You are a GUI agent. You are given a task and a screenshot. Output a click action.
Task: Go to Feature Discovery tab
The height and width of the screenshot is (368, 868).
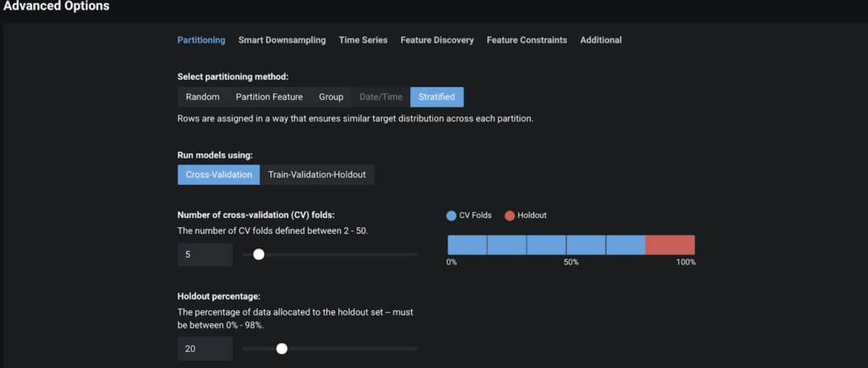click(437, 40)
